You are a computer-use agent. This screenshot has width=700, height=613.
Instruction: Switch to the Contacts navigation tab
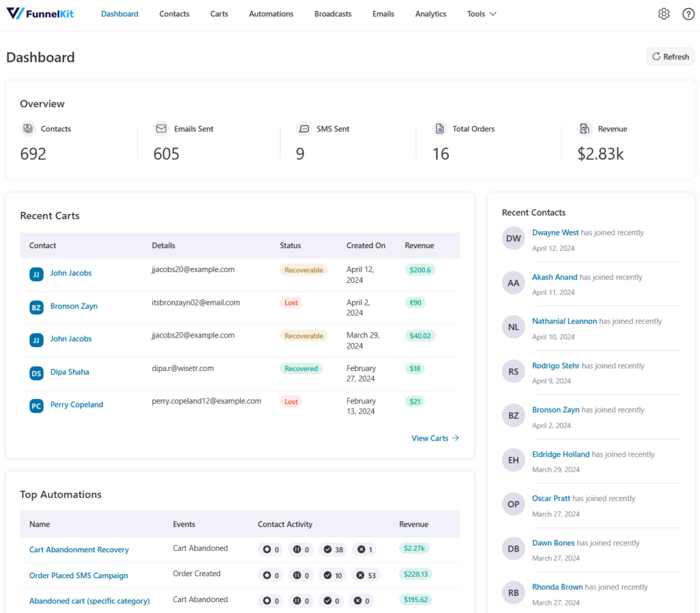174,14
